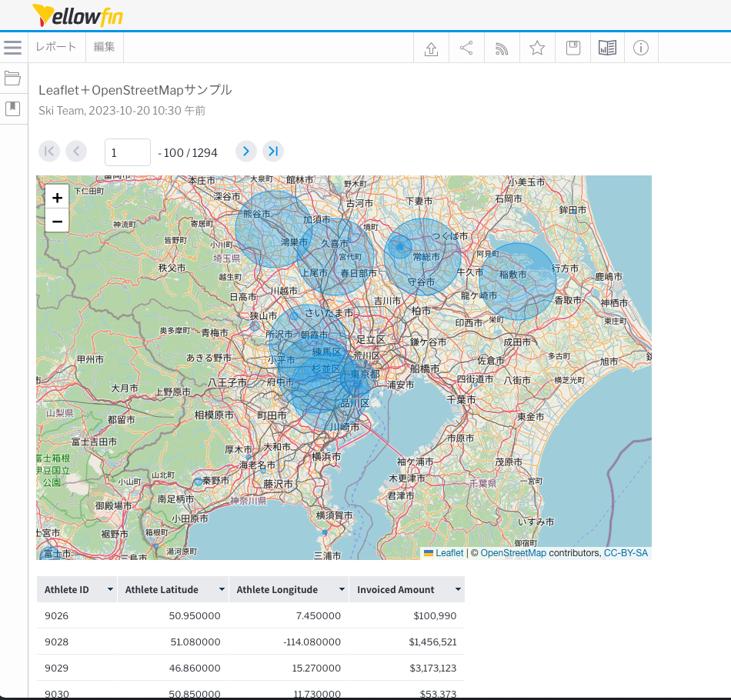Open Invoiced Amount column dropdown

click(x=458, y=589)
